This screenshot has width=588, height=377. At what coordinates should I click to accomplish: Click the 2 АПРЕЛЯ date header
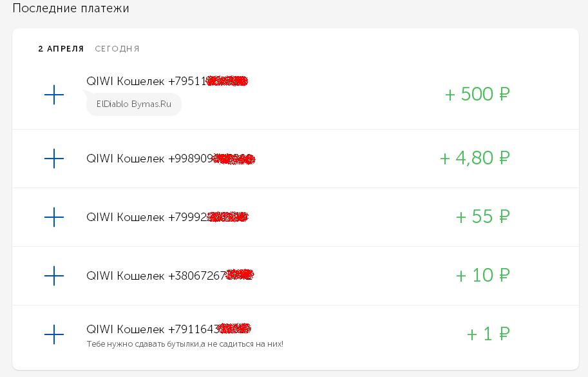(61, 49)
